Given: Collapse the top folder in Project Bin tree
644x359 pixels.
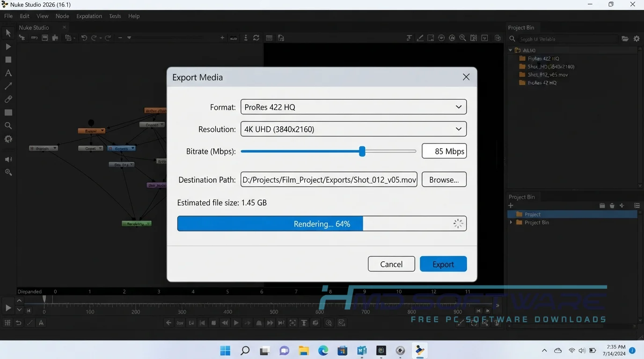Looking at the screenshot, I should (511, 50).
